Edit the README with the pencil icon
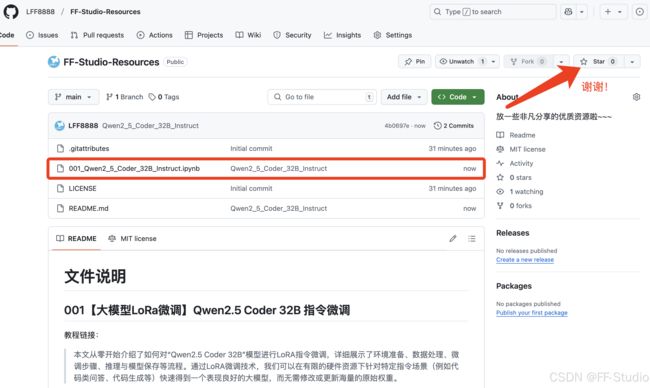The image size is (650, 388). 453,238
